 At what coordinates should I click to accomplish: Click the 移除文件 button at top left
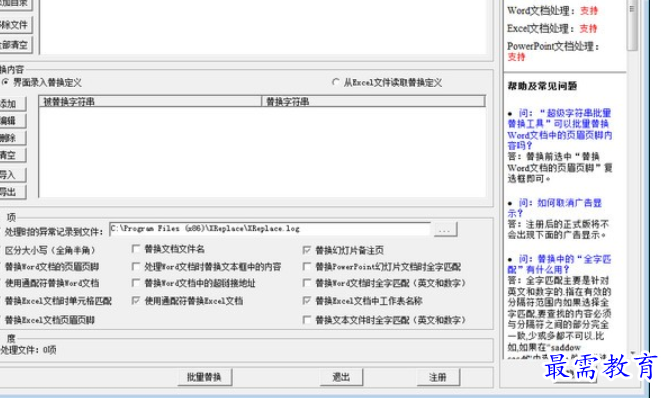point(16,25)
